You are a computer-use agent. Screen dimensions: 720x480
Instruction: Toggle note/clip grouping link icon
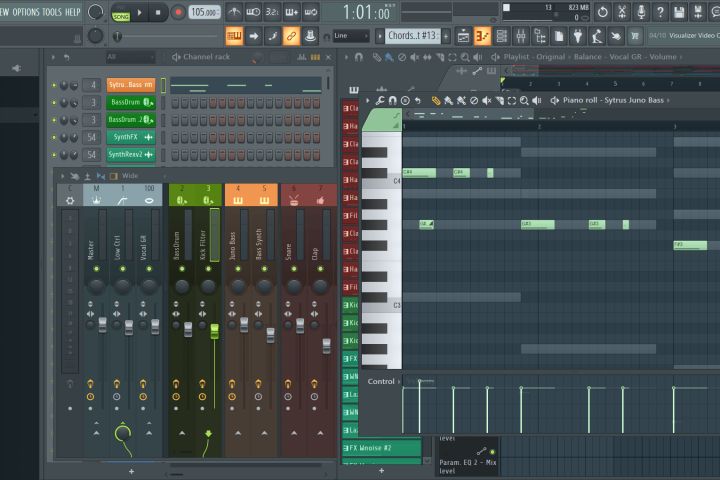(291, 36)
